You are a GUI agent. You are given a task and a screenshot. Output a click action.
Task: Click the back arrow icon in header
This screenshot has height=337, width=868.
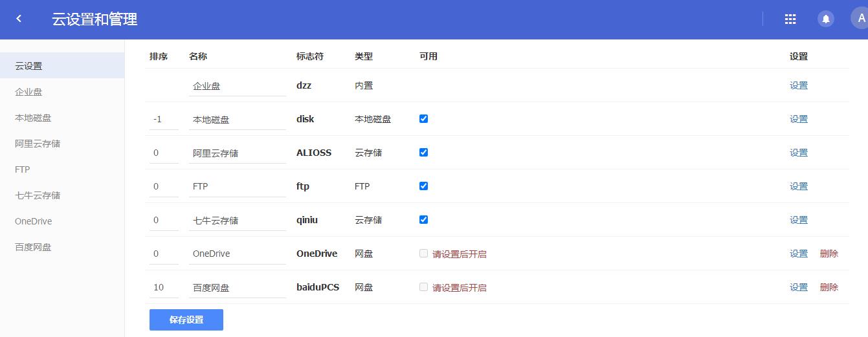19,19
